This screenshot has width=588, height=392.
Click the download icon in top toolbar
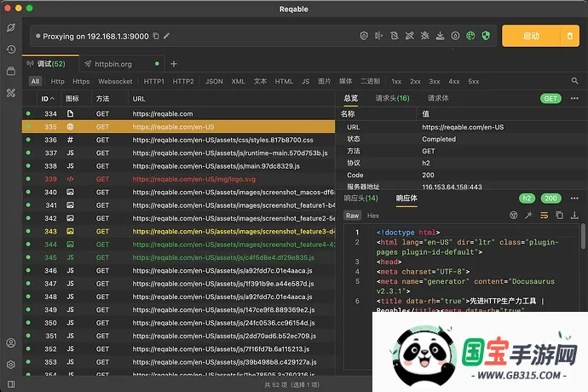440,36
